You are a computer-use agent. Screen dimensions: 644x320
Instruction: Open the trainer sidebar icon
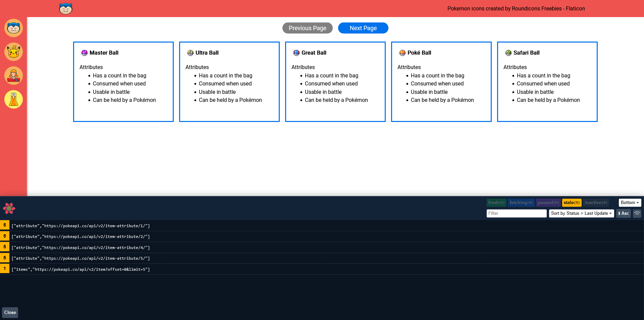13,75
